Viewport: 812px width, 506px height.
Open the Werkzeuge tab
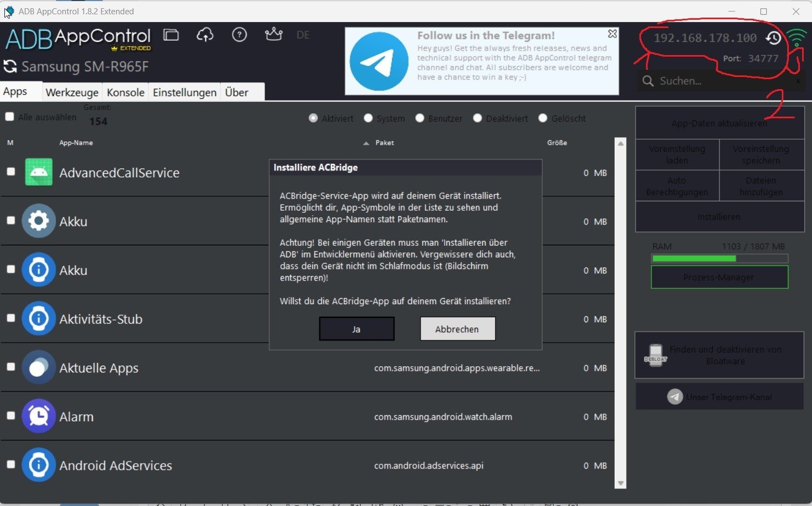point(72,92)
